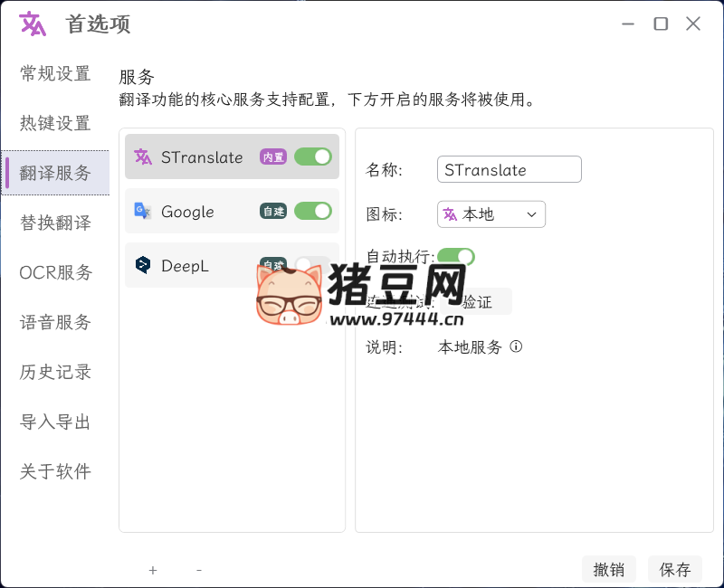
Task: Toggle the Google service off
Action: 312,211
